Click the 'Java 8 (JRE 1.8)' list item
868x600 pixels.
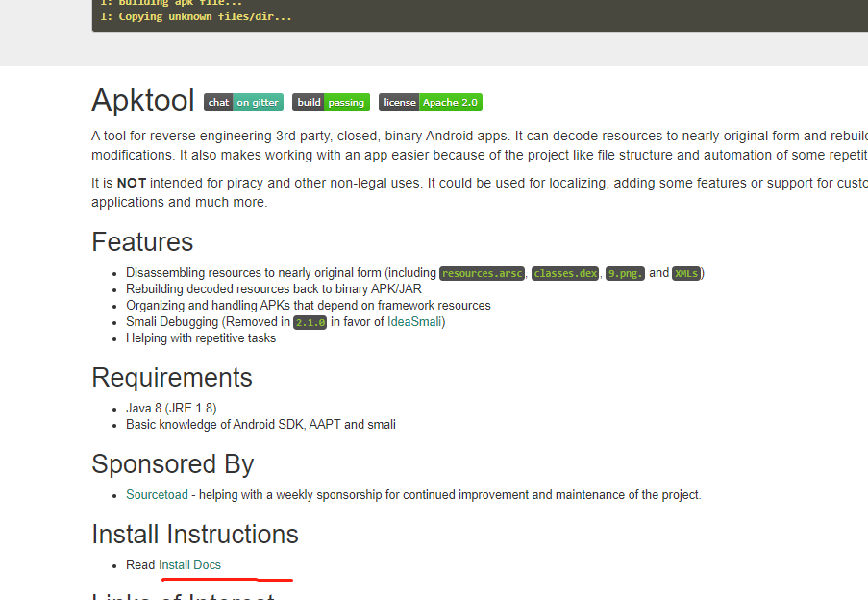coord(171,408)
